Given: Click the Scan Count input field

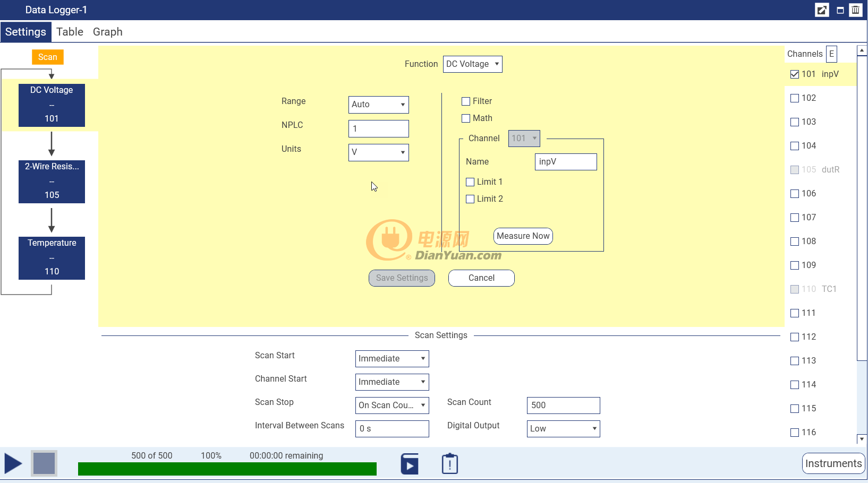Looking at the screenshot, I should coord(563,405).
